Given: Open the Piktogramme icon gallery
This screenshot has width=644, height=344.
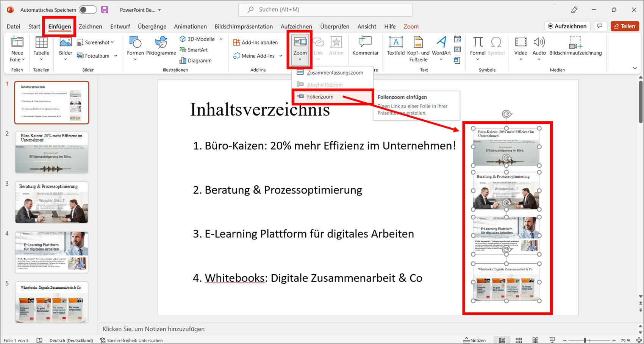Looking at the screenshot, I should click(161, 46).
